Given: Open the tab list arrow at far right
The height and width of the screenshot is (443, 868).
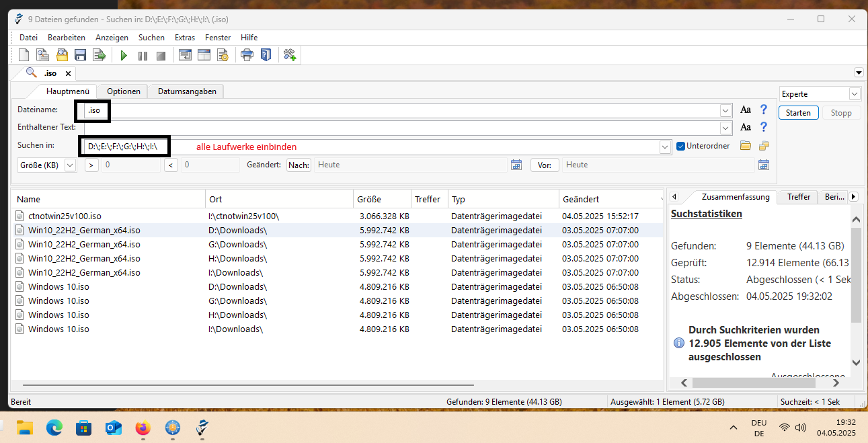Looking at the screenshot, I should 859,73.
